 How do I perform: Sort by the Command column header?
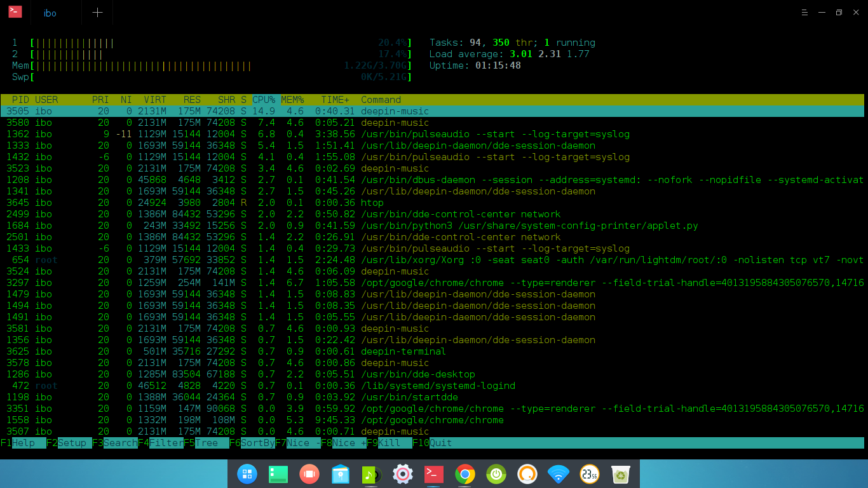(381, 100)
